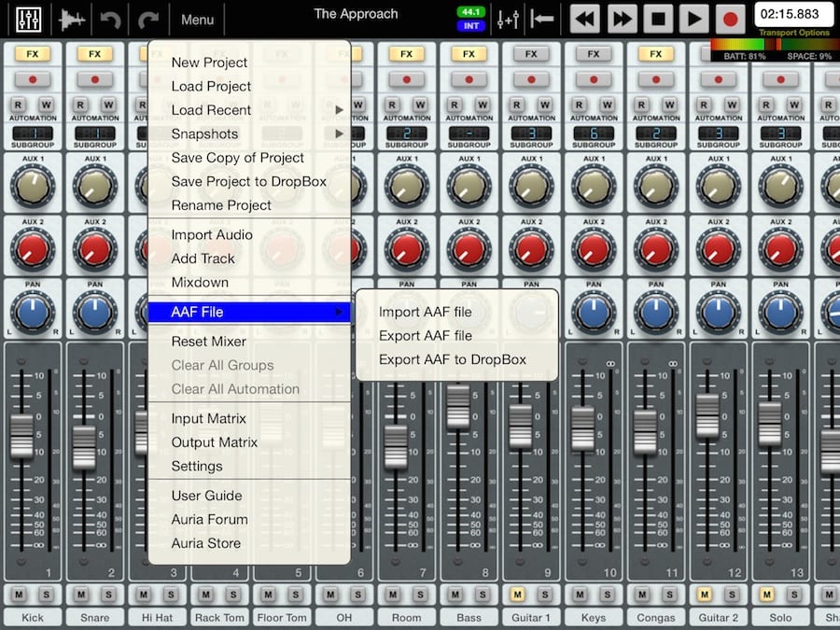Switch to the waveform edit view
This screenshot has height=630, width=840.
coord(73,19)
